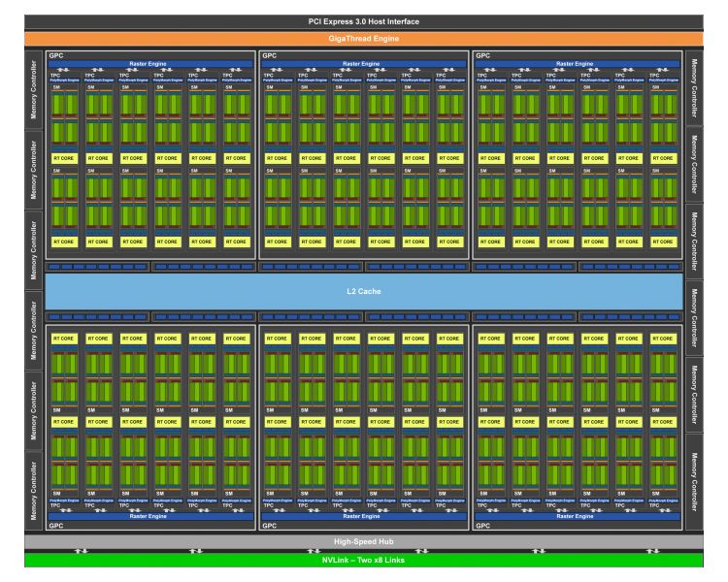This screenshot has width=728, height=582.
Task: Click the green NVLink Two x8 Links bar
Action: click(363, 560)
